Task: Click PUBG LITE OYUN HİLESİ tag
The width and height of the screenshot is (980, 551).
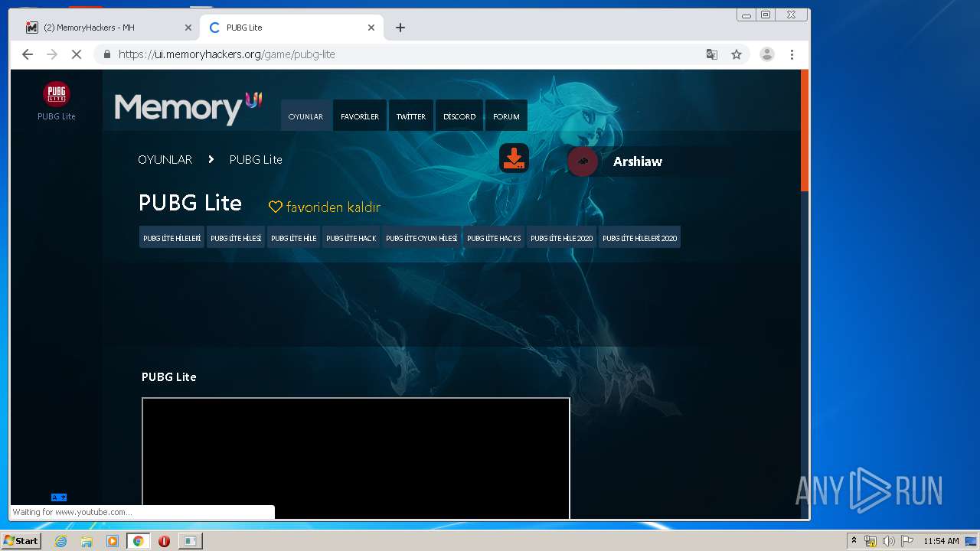Action: (x=421, y=238)
